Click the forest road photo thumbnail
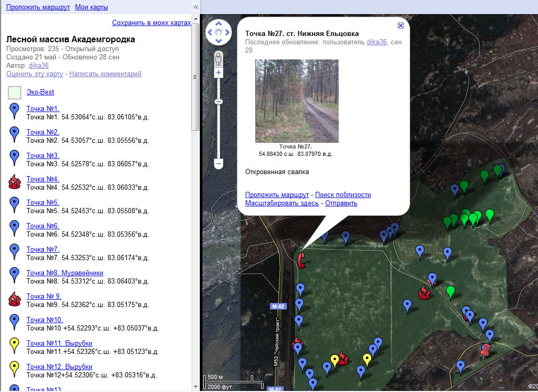 click(296, 101)
